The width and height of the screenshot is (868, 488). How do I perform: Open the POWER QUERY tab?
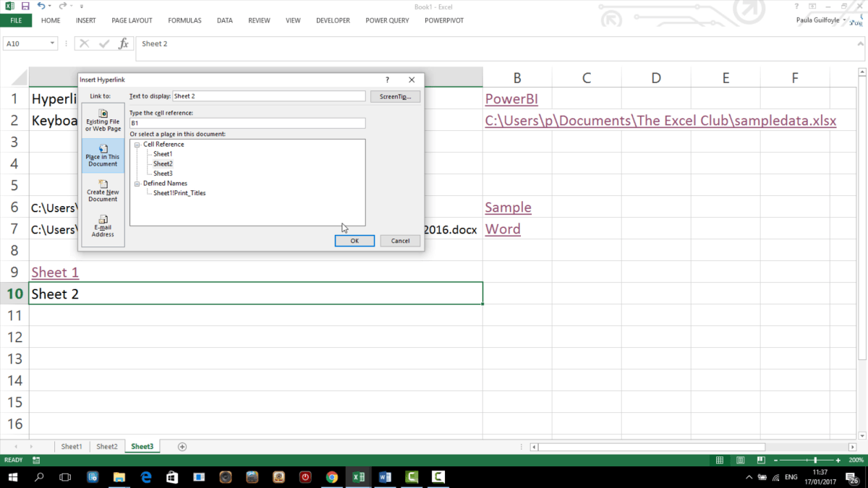click(387, 20)
